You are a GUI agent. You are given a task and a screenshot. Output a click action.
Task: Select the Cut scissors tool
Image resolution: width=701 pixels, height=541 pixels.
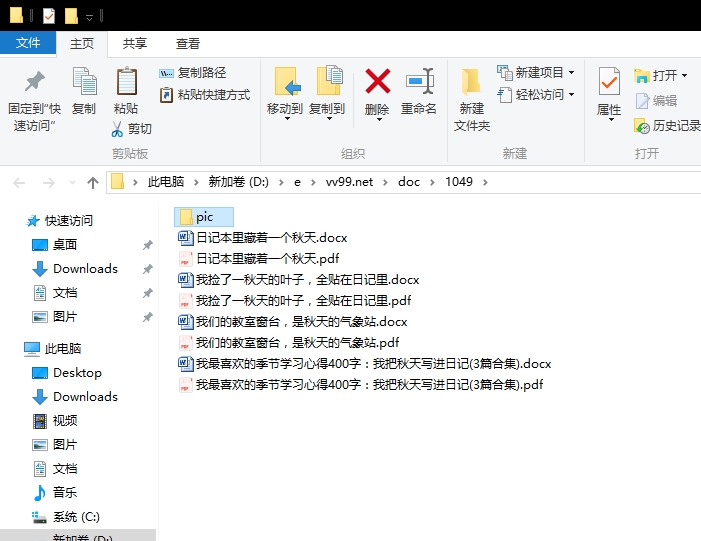pyautogui.click(x=117, y=129)
